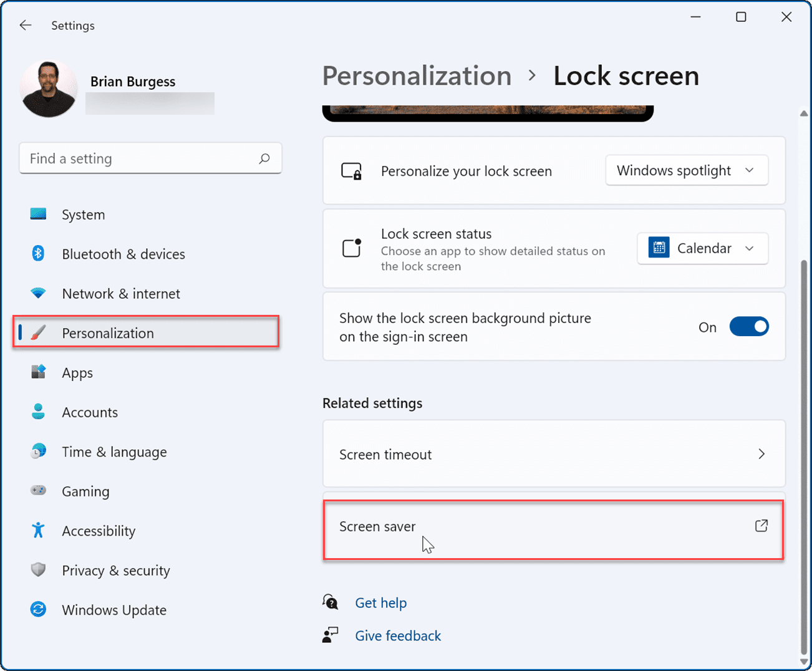Click the Get help link

point(381,602)
